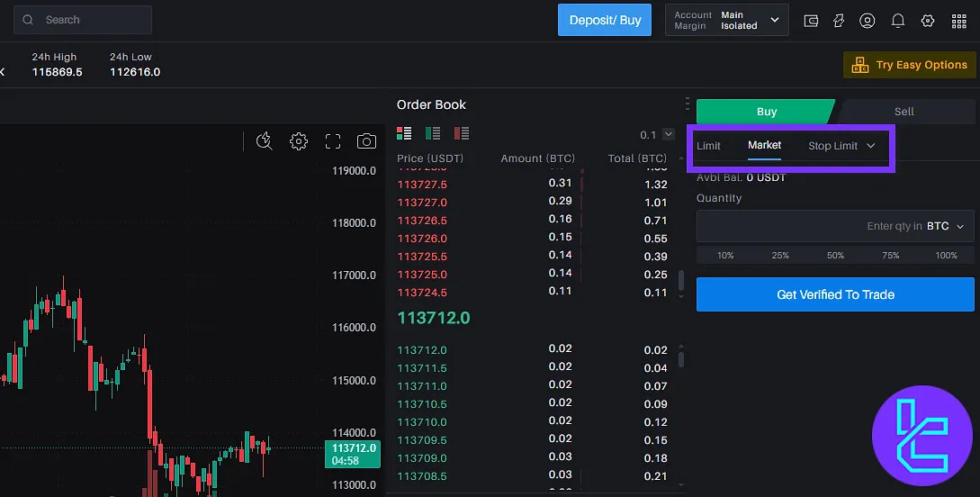Open the user profile icon
This screenshot has height=497, width=980.
point(867,21)
